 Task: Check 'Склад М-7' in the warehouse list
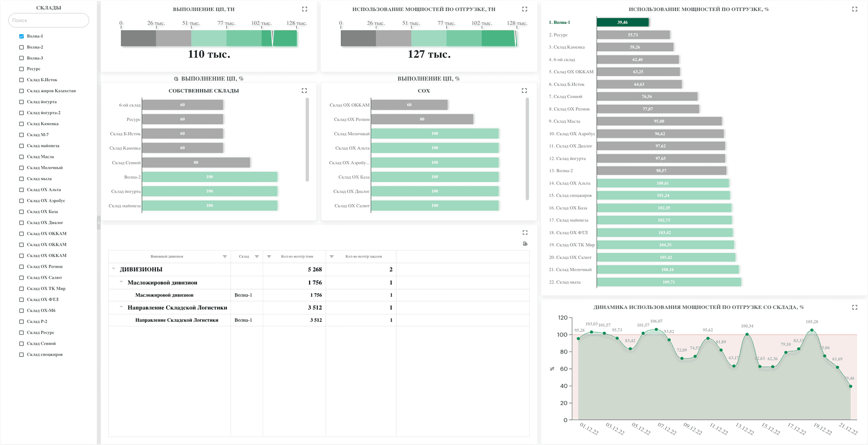click(21, 134)
